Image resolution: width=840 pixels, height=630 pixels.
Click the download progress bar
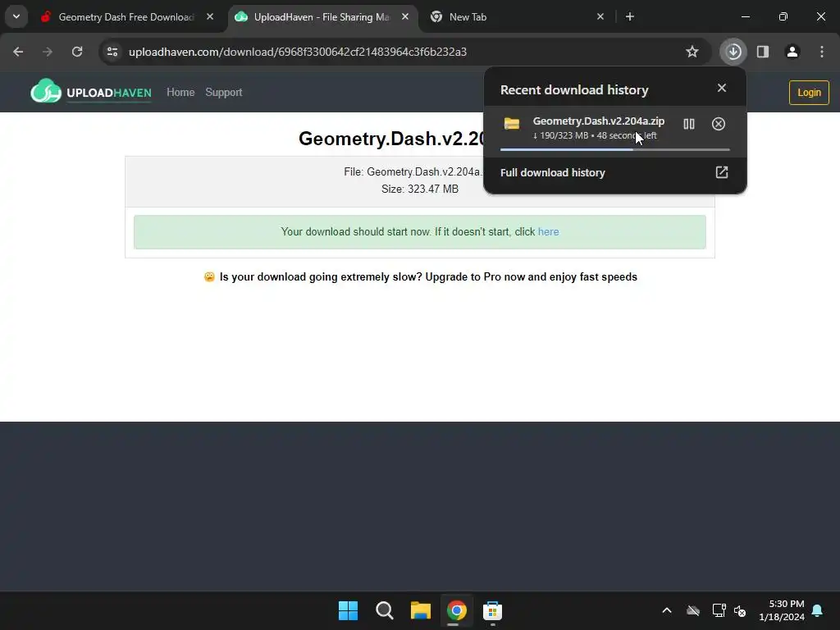[615, 149]
